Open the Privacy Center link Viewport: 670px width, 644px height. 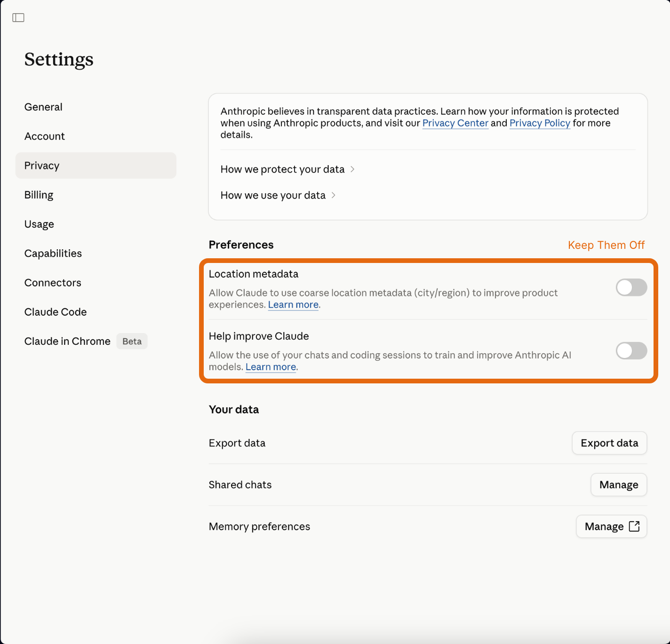pyautogui.click(x=455, y=123)
